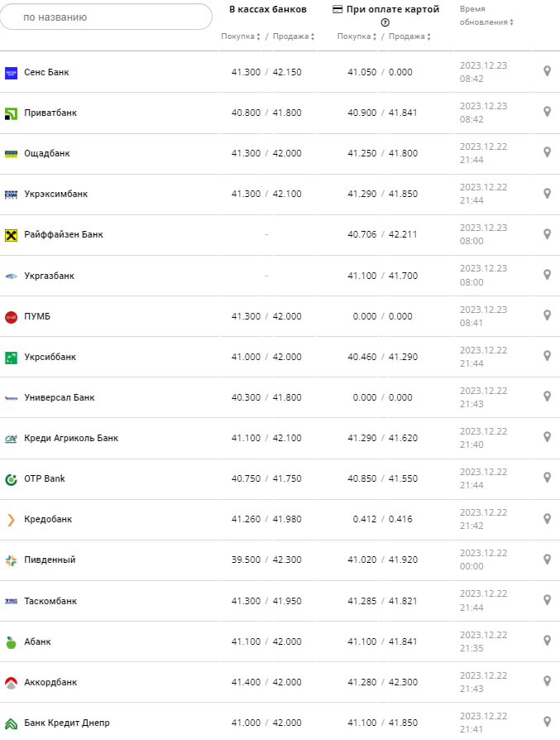The image size is (560, 740).
Task: Sort by card payment Покупка rate
Action: coord(357,36)
